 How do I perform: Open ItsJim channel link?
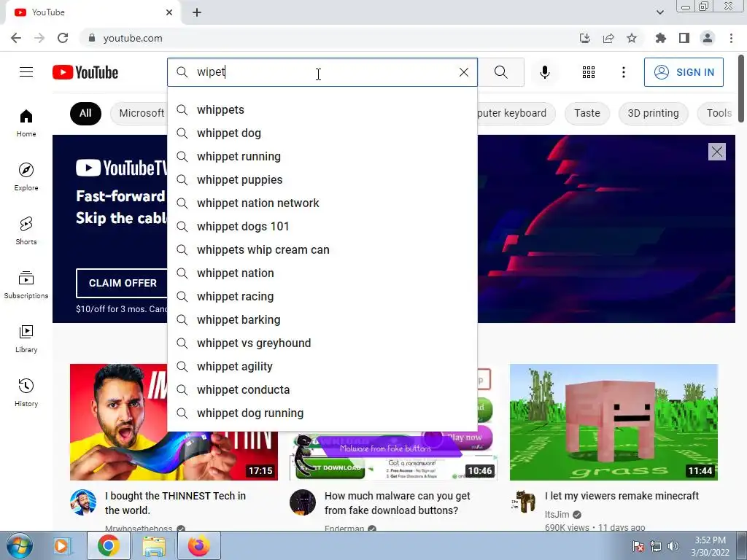tap(557, 514)
